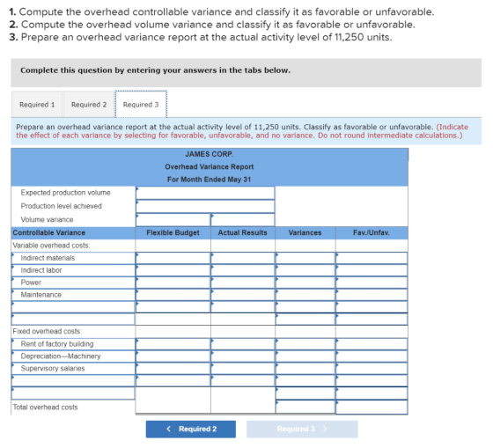The height and width of the screenshot is (448, 493).
Task: Click Indirect materials Flexible Budget cell
Action: (x=173, y=258)
